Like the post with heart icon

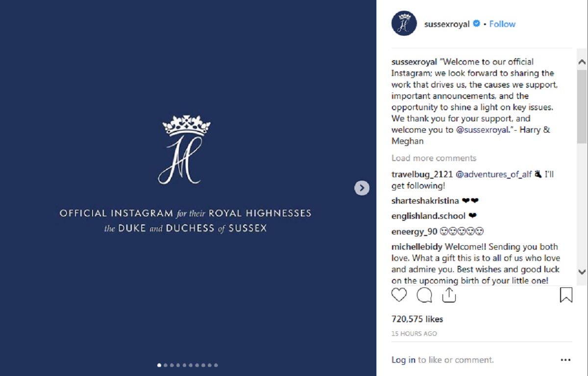[399, 295]
